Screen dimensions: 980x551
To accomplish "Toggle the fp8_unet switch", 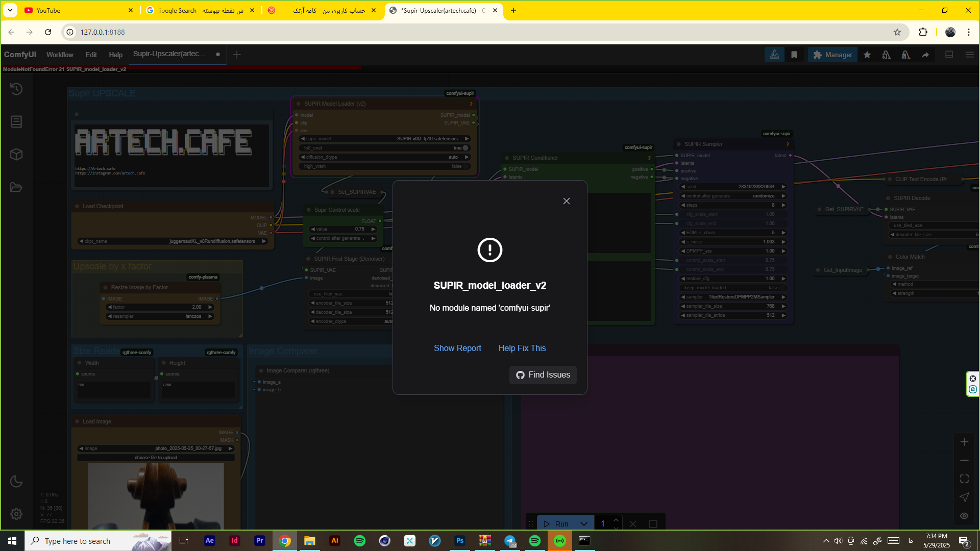I will pyautogui.click(x=465, y=148).
